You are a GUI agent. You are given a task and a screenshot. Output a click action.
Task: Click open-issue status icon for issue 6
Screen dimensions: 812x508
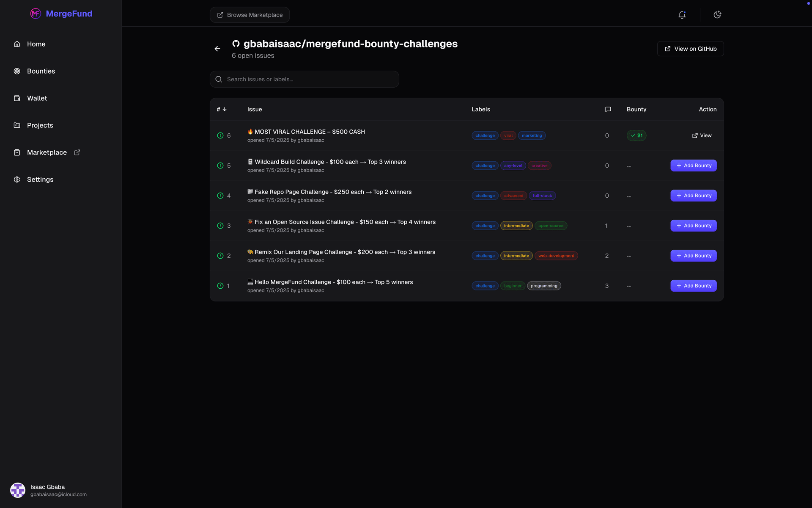point(220,135)
